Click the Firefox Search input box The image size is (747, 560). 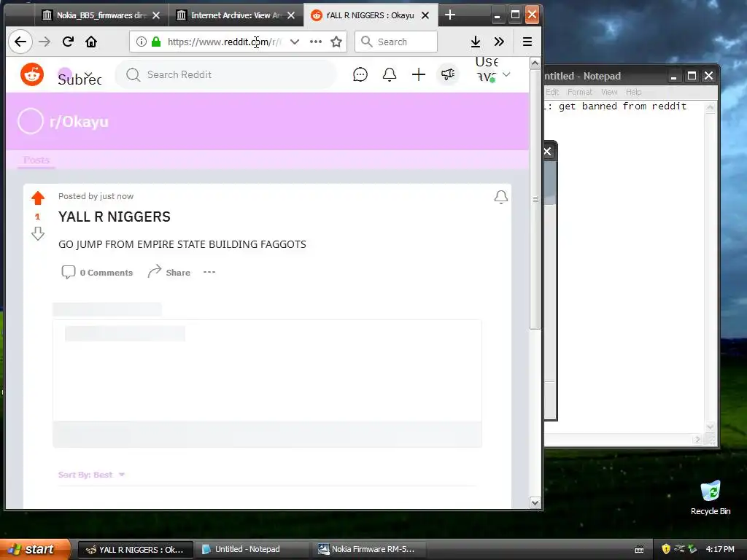coord(396,42)
